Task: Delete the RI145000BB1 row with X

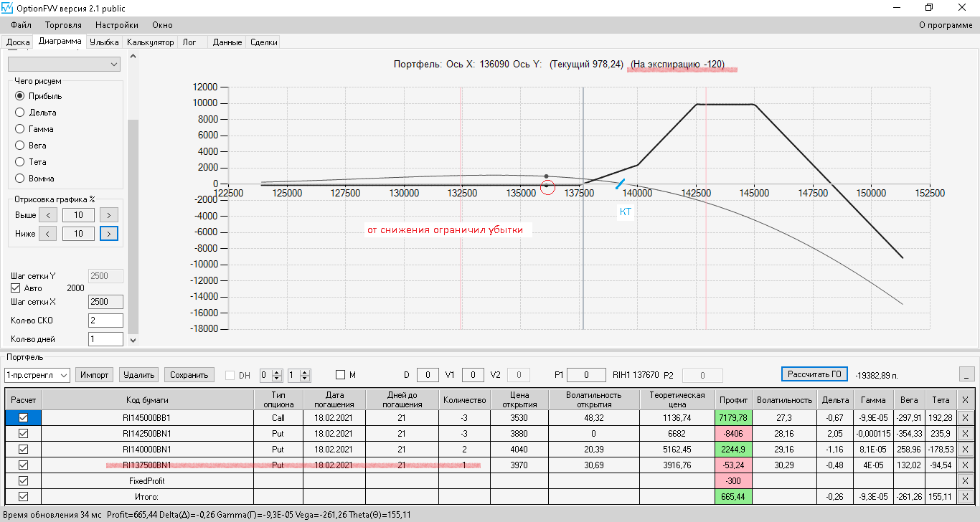Action: click(x=965, y=417)
